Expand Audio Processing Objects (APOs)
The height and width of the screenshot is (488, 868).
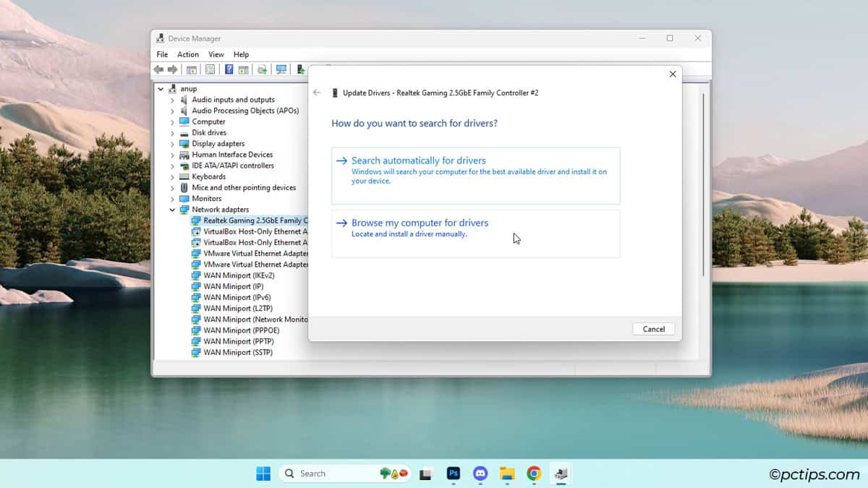coord(172,111)
